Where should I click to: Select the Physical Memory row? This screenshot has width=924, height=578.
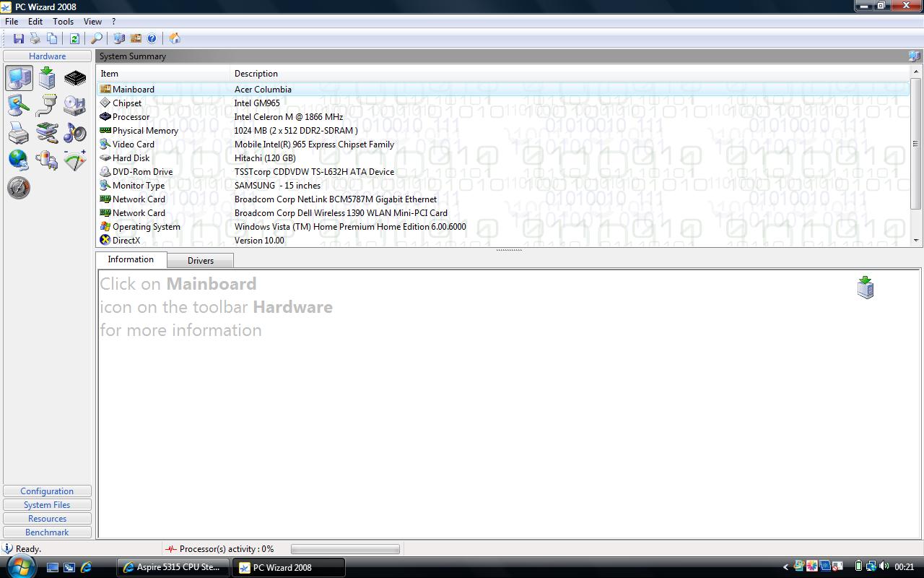[x=503, y=131]
